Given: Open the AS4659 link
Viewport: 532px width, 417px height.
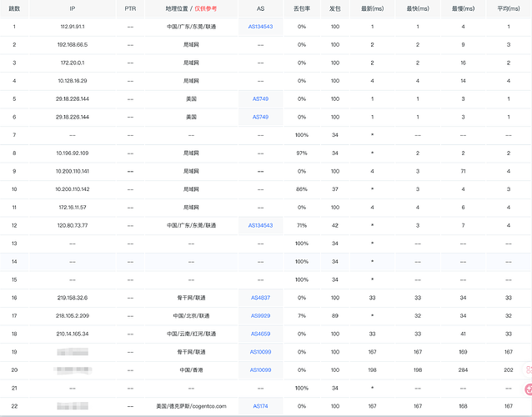Looking at the screenshot, I should tap(260, 334).
